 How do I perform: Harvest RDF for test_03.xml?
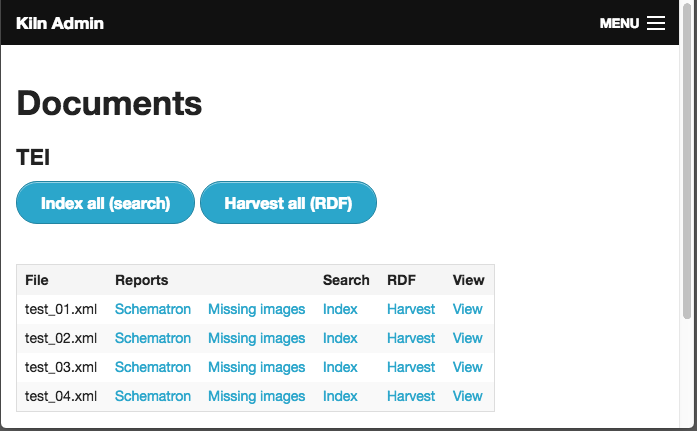(411, 367)
